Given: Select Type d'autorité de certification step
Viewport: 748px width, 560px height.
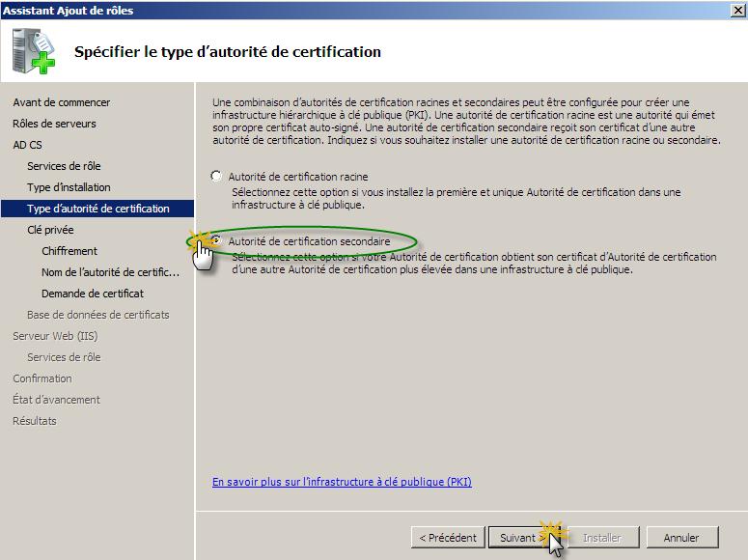Looking at the screenshot, I should pyautogui.click(x=97, y=209).
